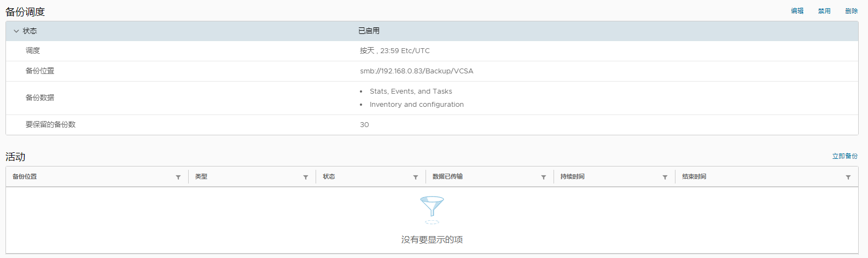Collapse the 状态 section chevron
The image size is (868, 258).
pyautogui.click(x=16, y=31)
